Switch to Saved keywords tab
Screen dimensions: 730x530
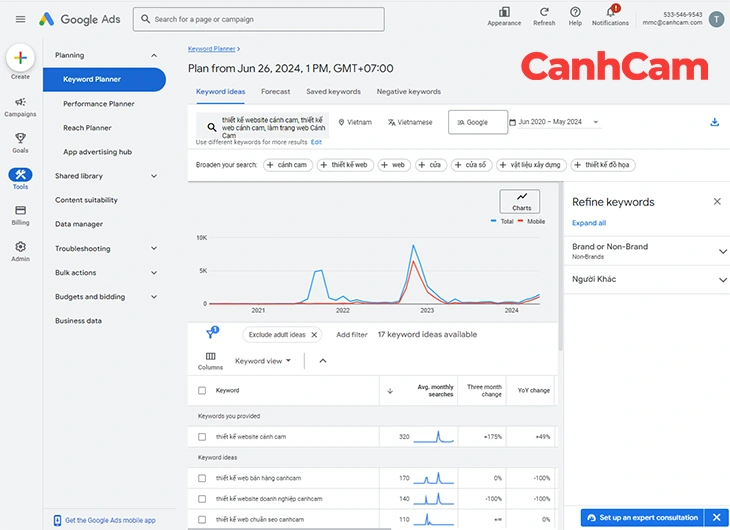click(333, 92)
